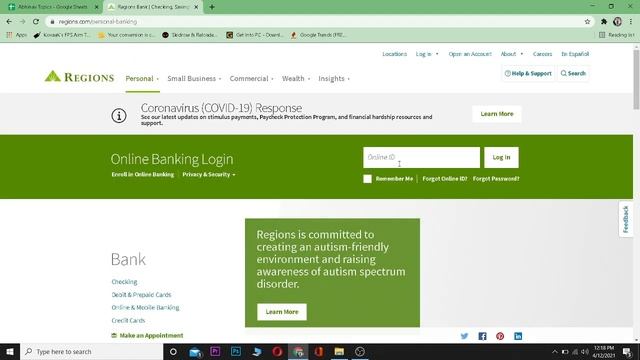This screenshot has height=360, width=640.
Task: Open the extensions puzzle icon
Action: pyautogui.click(x=604, y=22)
